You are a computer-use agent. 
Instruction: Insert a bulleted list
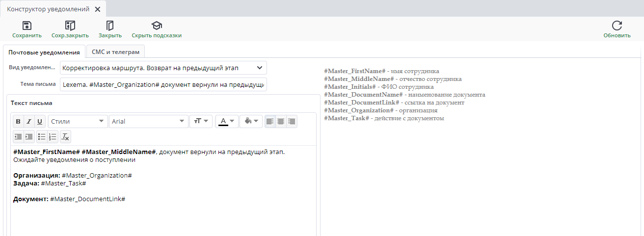(42, 136)
